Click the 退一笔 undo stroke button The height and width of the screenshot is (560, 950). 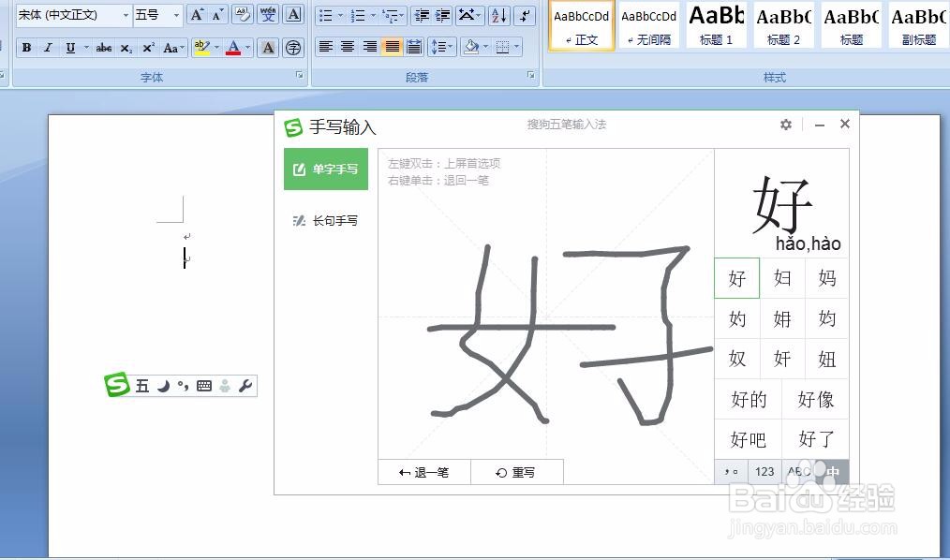[x=423, y=472]
